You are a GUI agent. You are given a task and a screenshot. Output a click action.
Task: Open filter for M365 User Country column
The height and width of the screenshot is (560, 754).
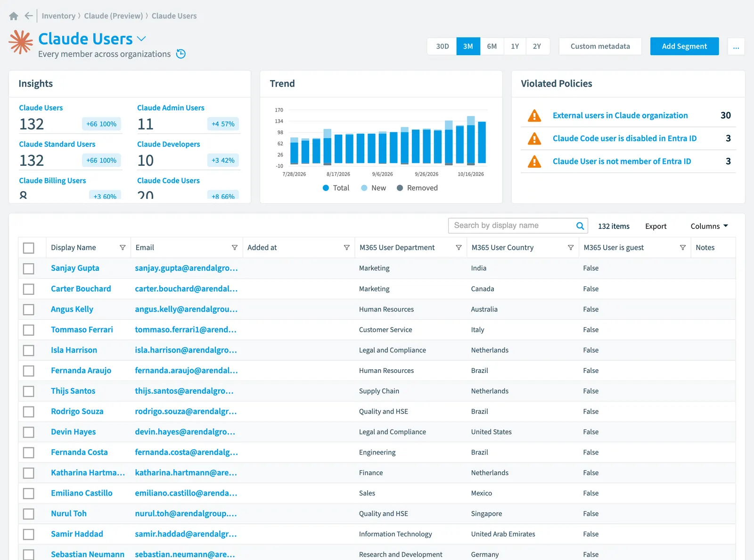point(571,248)
